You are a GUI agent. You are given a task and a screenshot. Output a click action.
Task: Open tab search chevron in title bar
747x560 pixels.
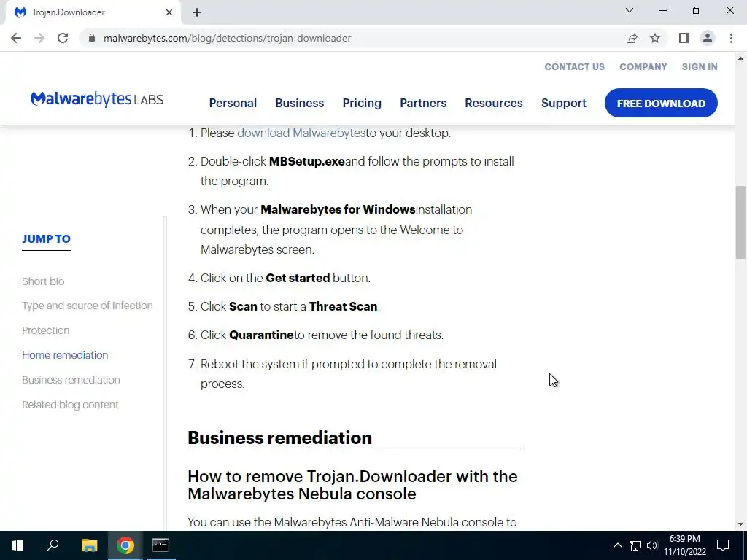(630, 10)
